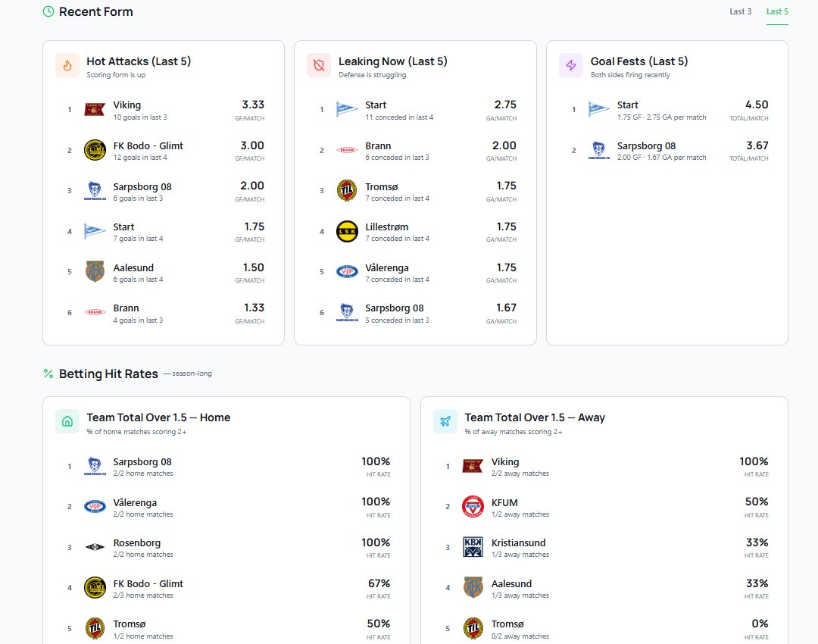Click '12 goals in last 4' text
Screen dimensions: 818x644
click(x=140, y=158)
